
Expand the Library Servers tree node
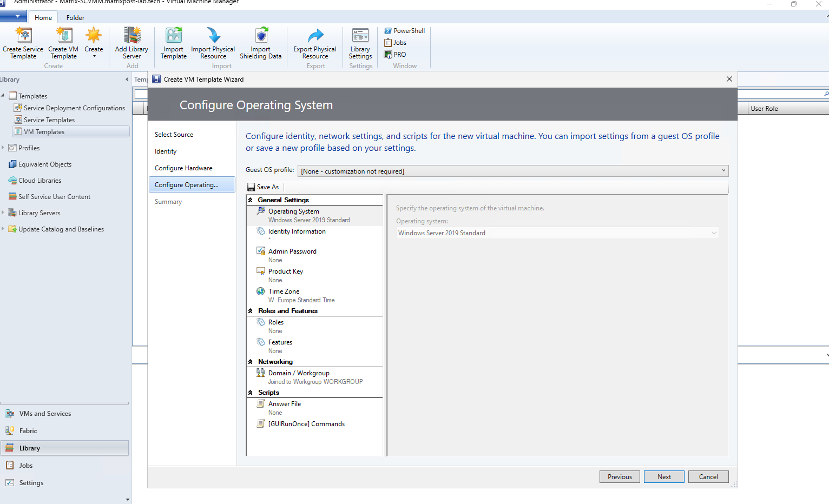3,213
